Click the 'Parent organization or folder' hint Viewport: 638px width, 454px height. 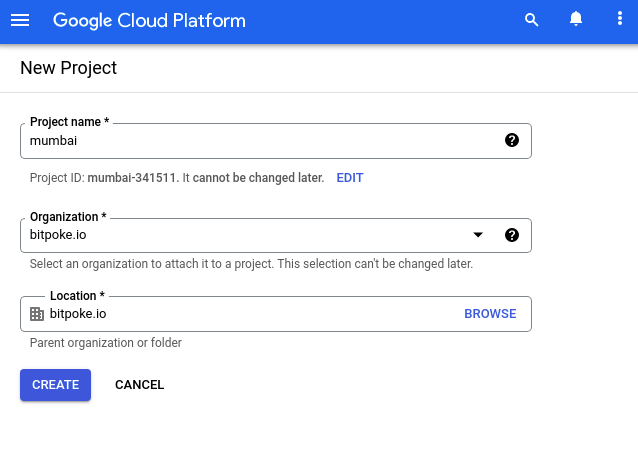tap(106, 343)
